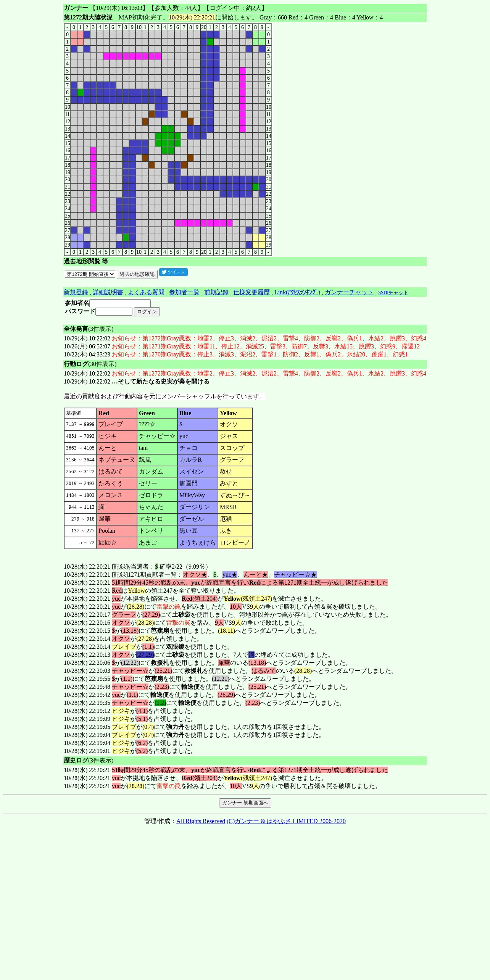Click the member shuffle notice text
490x980 pixels.
[x=164, y=397]
